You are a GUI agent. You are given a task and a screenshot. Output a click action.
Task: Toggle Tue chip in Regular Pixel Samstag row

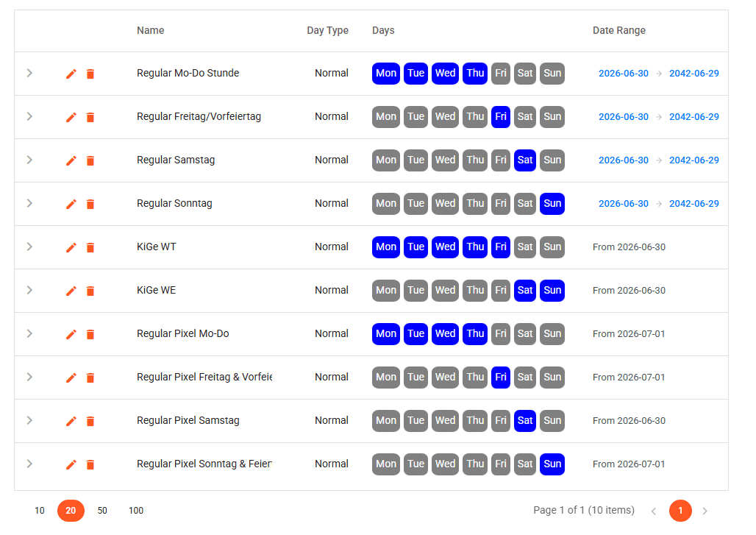tap(416, 421)
